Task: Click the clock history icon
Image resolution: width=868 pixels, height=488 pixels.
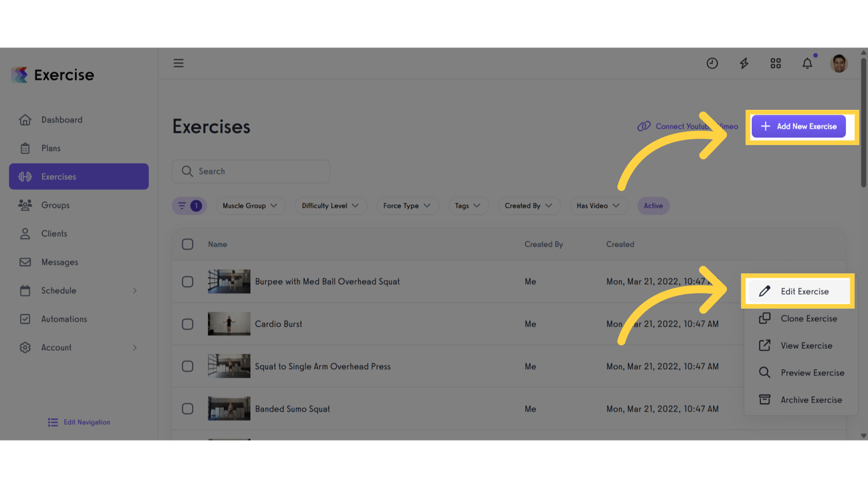Action: pos(712,63)
